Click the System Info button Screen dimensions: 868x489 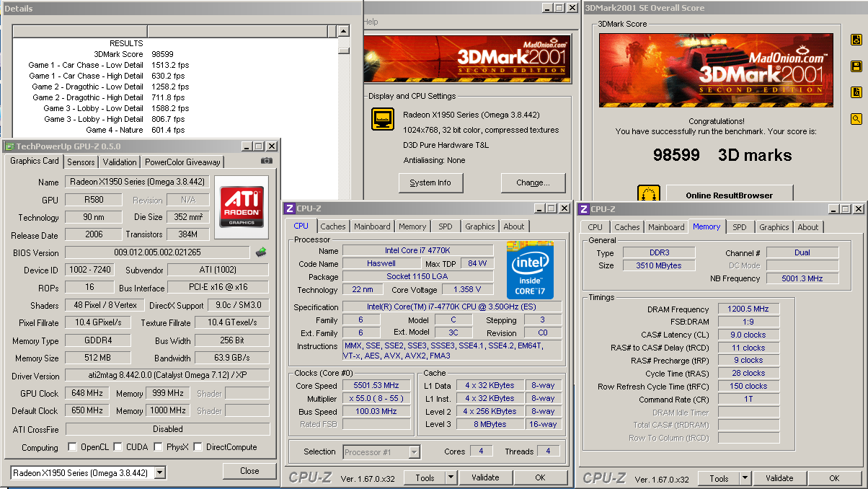tap(430, 182)
